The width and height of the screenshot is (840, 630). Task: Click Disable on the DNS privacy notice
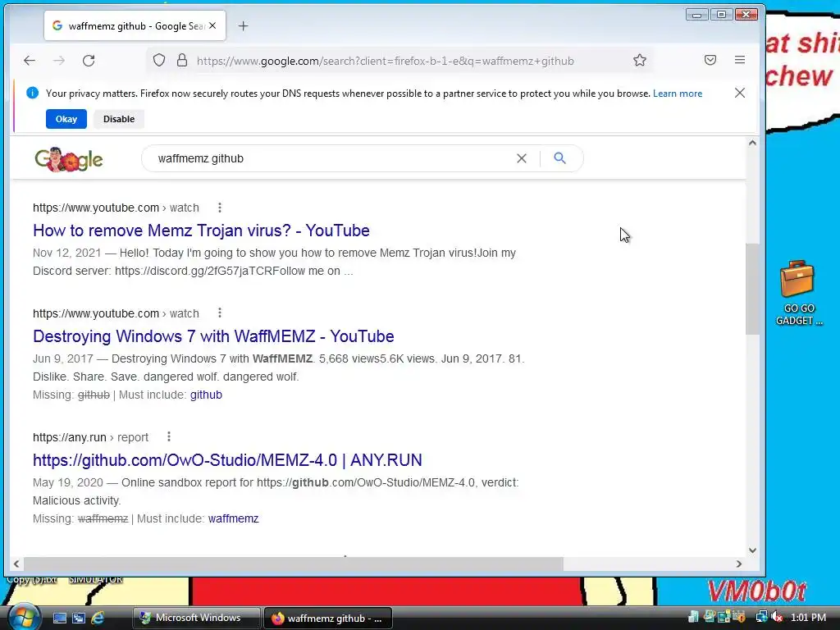[119, 119]
